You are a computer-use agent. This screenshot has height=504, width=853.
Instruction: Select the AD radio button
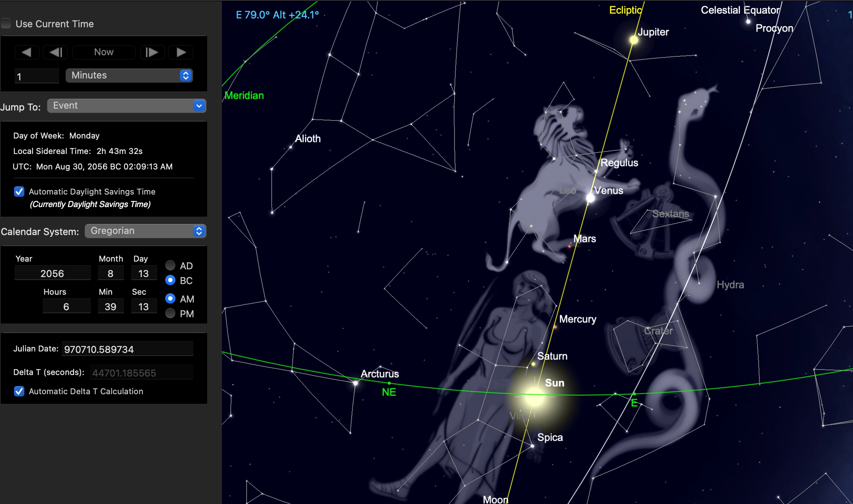[x=170, y=265]
